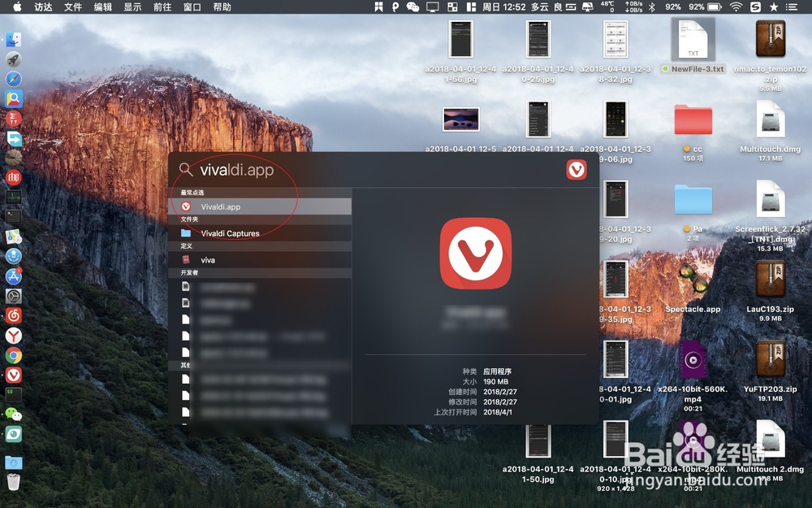812x508 pixels.
Task: Open Activity Monitor graph icon in Dock
Action: pyautogui.click(x=14, y=197)
